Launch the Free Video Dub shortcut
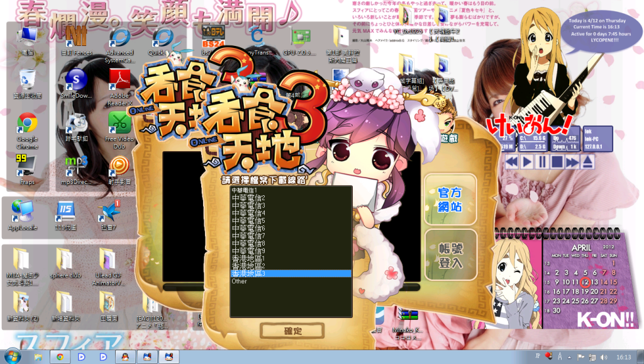 (x=119, y=131)
